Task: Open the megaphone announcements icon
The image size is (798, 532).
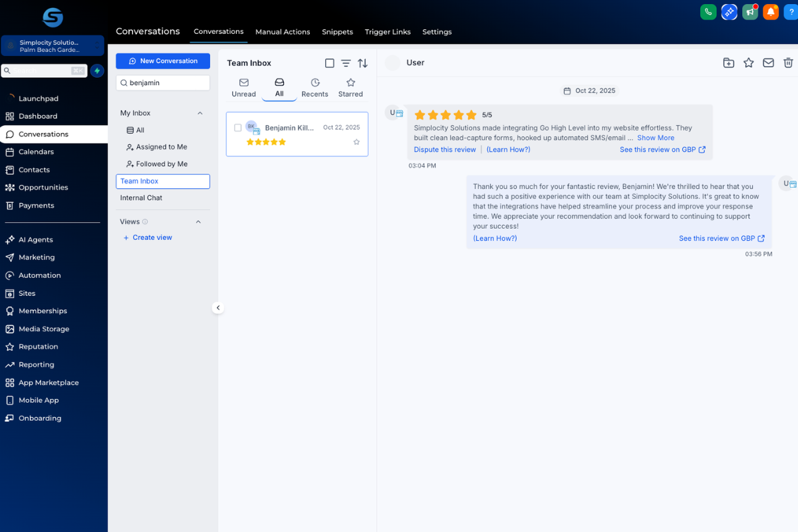Action: pyautogui.click(x=750, y=11)
